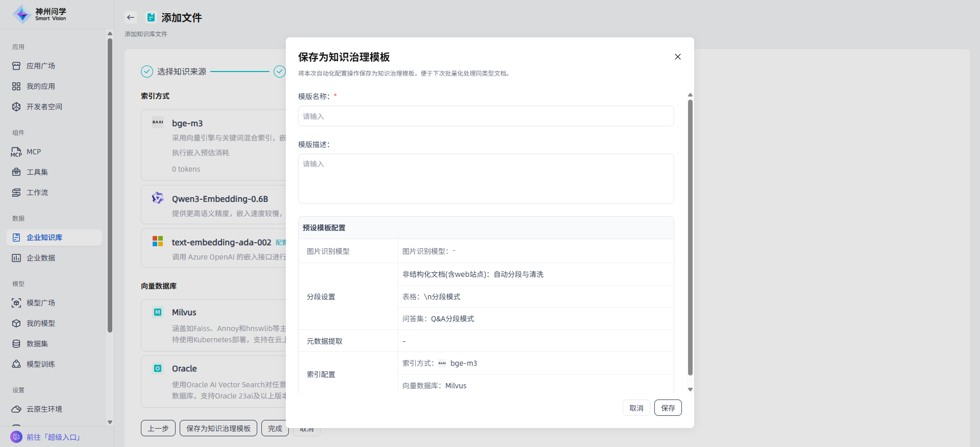Viewport: 980px width, 447px height.
Task: Click the 数据集 database icon
Action: pyautogui.click(x=16, y=344)
